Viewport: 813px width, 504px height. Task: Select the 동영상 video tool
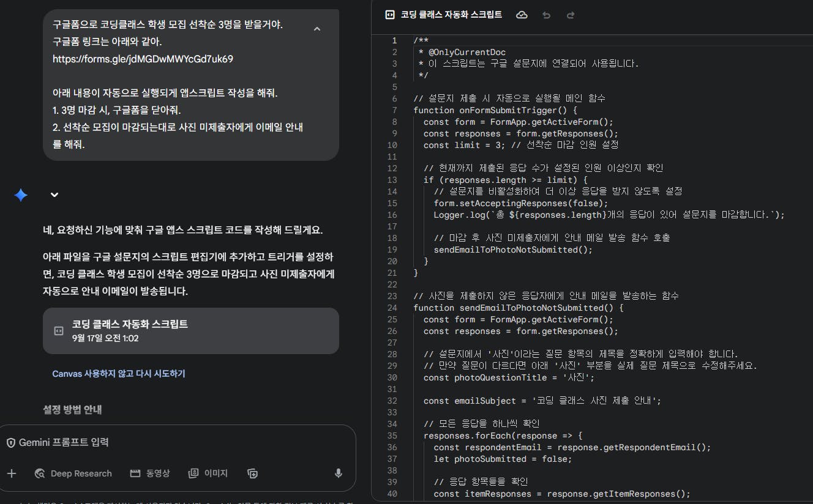tap(150, 473)
